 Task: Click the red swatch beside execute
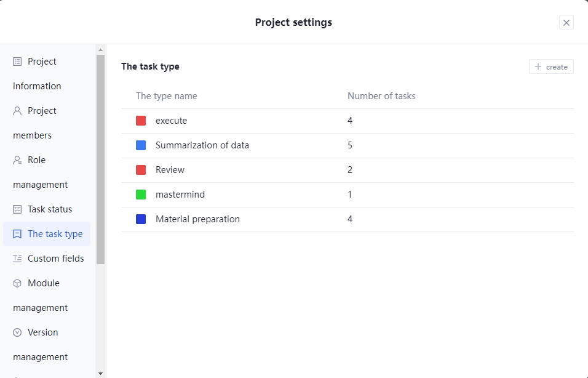141,121
